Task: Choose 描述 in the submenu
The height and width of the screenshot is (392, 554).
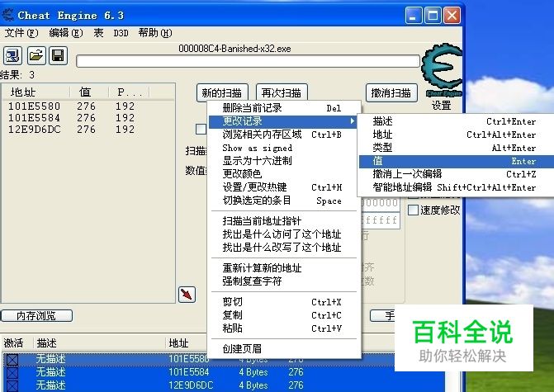Action: pyautogui.click(x=456, y=121)
